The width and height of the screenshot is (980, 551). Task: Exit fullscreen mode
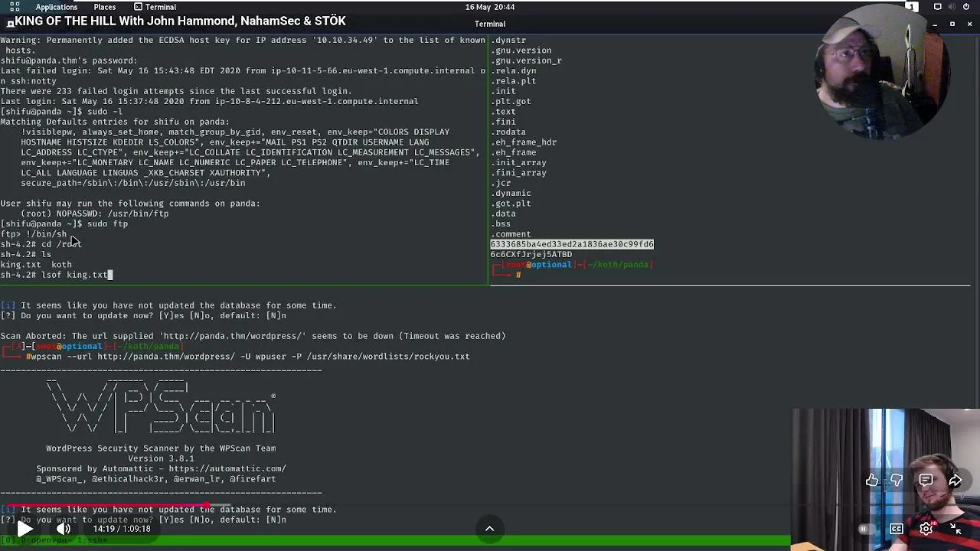[x=955, y=528]
